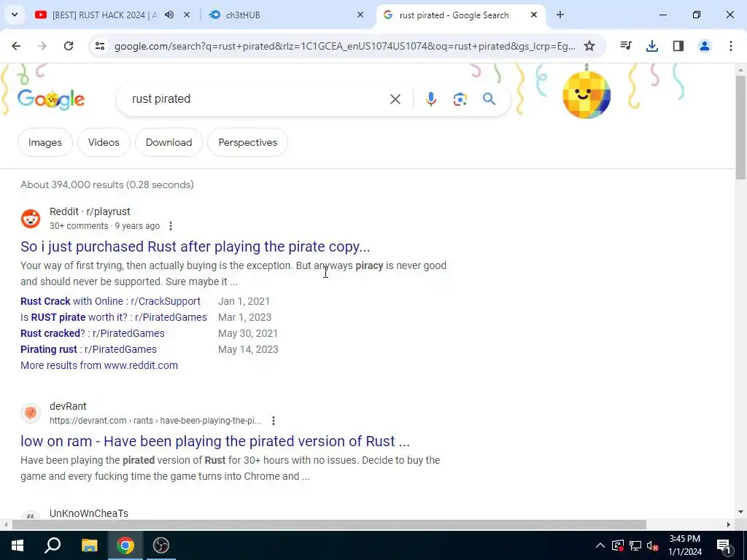Close the ch3tHUB tab
The height and width of the screenshot is (560, 747).
tap(360, 15)
